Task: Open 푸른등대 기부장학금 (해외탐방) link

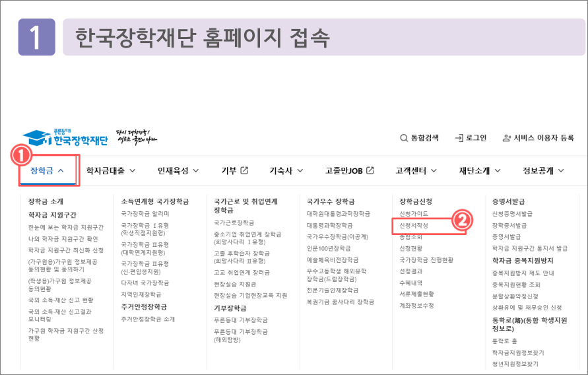Action: 241,335
